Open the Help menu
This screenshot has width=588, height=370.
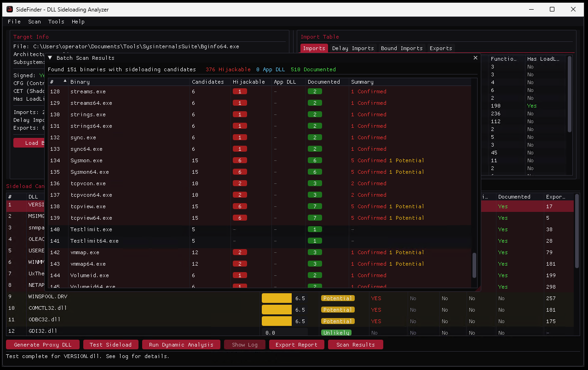(x=78, y=22)
